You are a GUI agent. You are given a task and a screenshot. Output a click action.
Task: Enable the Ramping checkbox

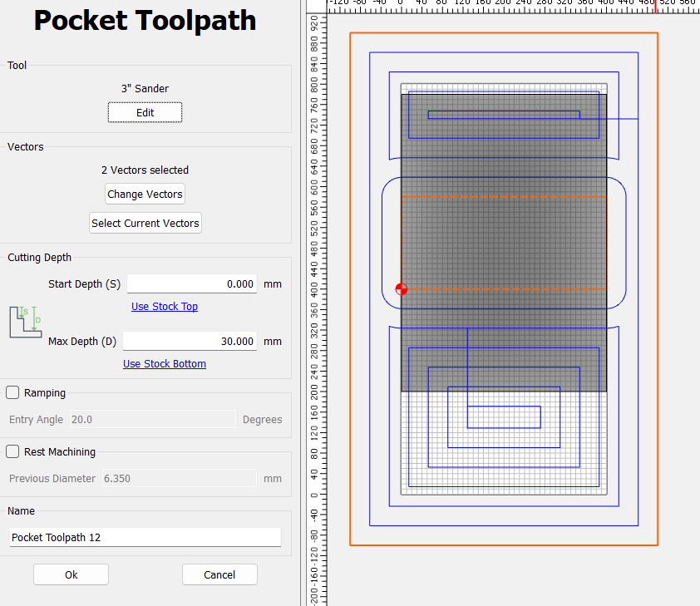[x=13, y=392]
